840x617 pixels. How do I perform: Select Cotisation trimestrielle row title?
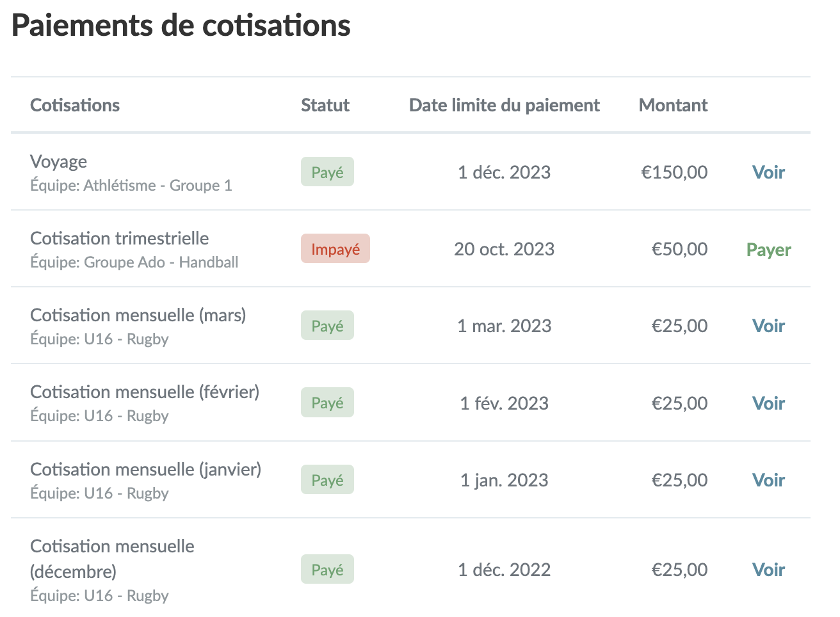point(120,238)
